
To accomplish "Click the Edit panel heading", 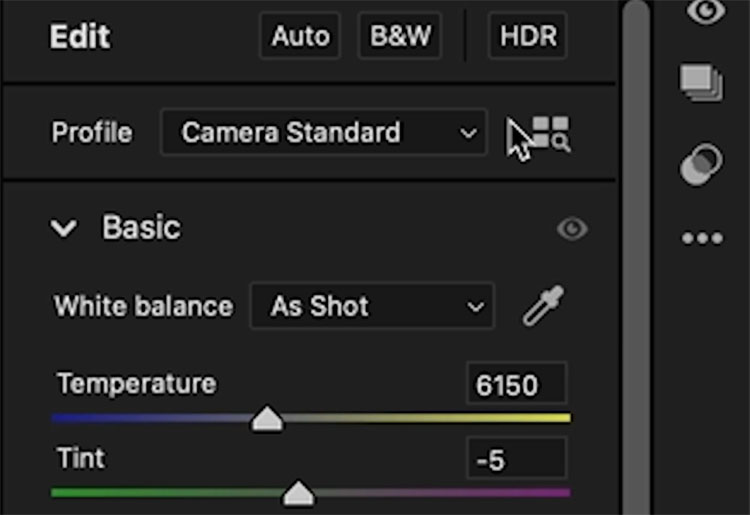I will 80,36.
